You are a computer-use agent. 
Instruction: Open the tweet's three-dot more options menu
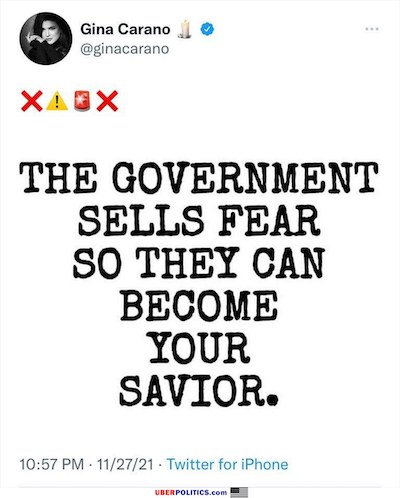click(x=372, y=29)
